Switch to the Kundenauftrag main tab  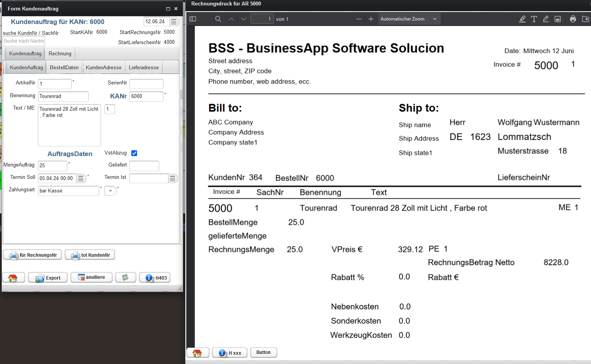click(x=25, y=53)
